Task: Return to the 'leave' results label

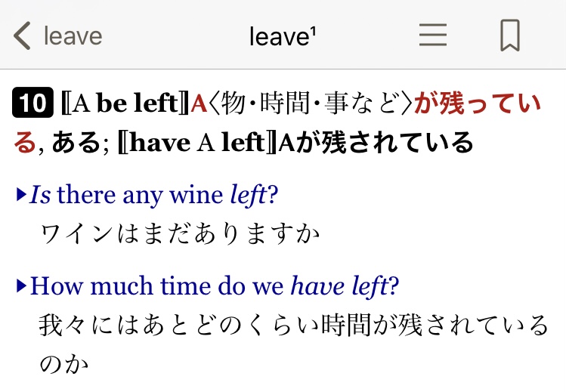Action: click(73, 35)
